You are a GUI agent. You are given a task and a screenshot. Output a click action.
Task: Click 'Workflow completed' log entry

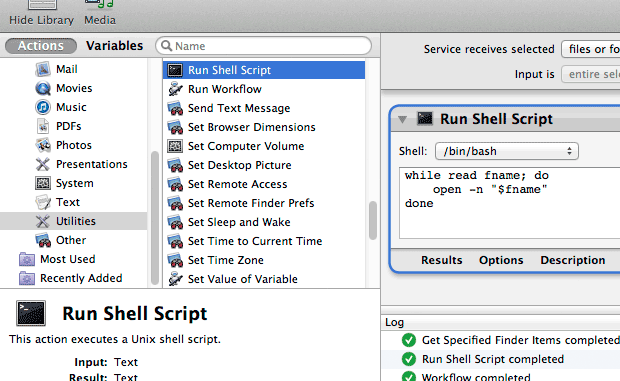[501, 376]
